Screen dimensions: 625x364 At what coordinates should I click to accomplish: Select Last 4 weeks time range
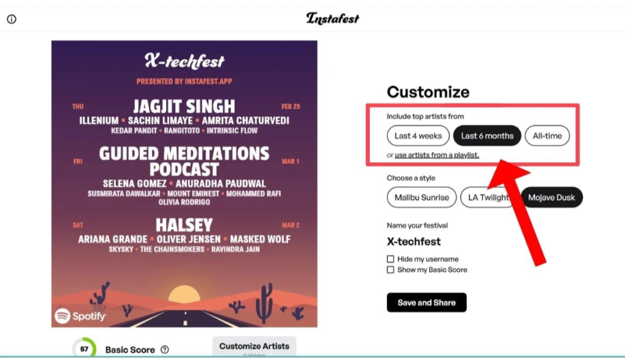tap(418, 136)
